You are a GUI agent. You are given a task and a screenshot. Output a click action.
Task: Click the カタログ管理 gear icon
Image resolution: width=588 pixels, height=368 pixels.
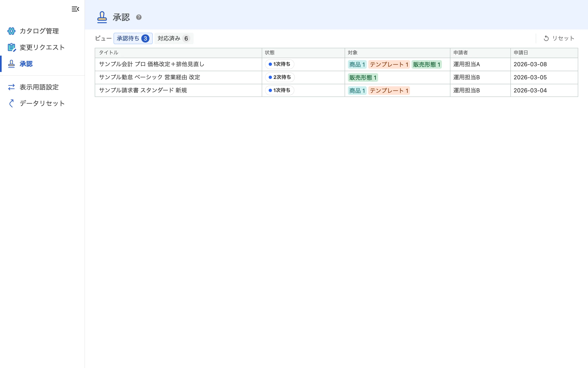(11, 31)
